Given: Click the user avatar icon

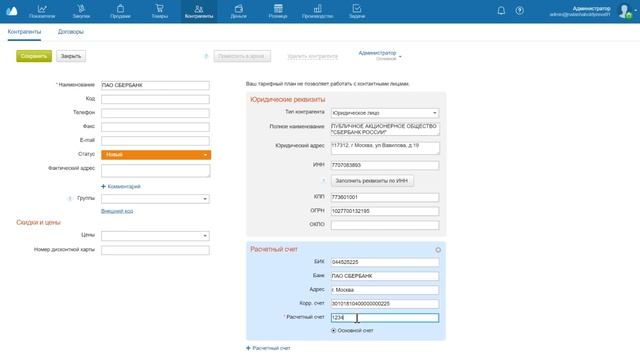Looking at the screenshot, I should click(625, 11).
